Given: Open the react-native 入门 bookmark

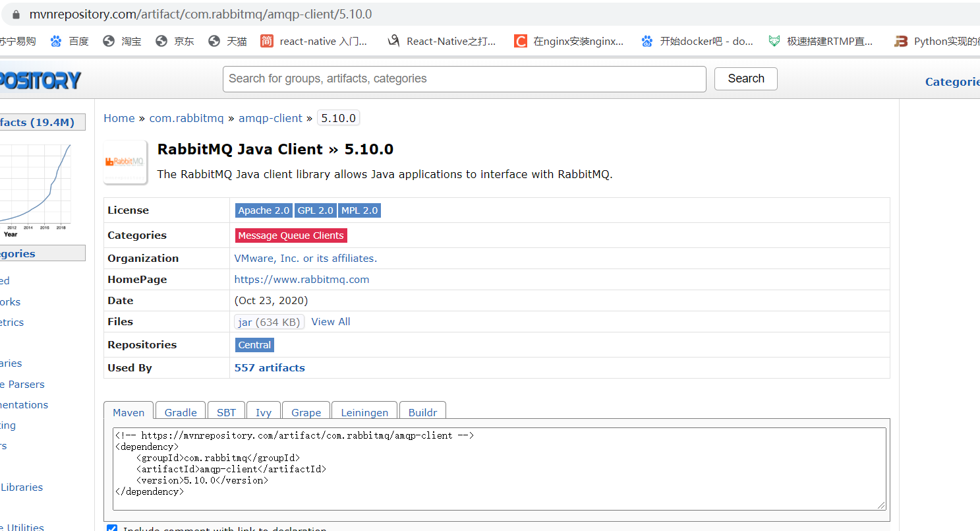Looking at the screenshot, I should (x=314, y=41).
